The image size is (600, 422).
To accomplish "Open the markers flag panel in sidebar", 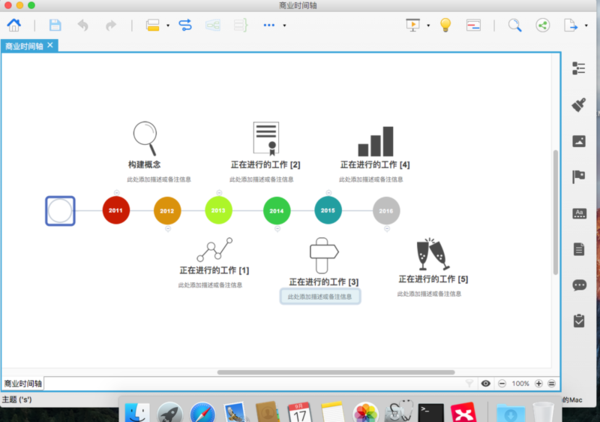I will [x=579, y=177].
